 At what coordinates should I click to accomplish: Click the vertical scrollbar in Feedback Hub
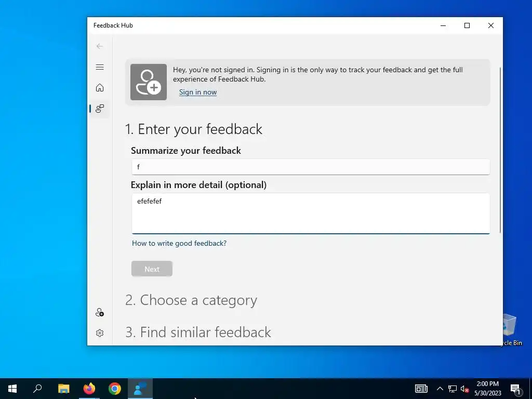click(x=500, y=150)
